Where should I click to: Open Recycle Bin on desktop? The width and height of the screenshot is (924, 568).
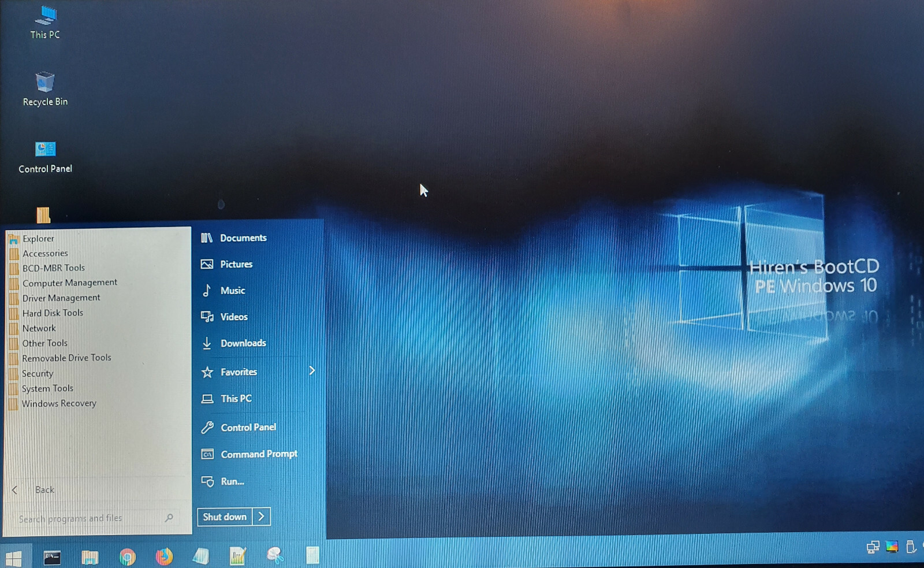click(45, 89)
